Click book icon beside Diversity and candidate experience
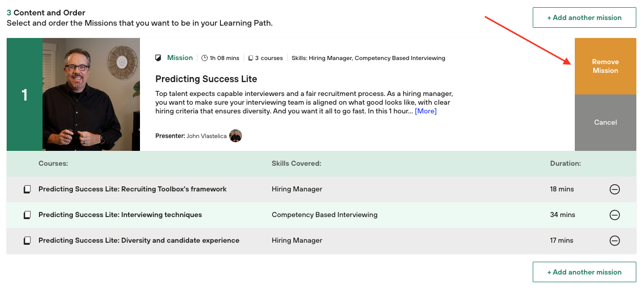This screenshot has height=293, width=644. click(27, 241)
